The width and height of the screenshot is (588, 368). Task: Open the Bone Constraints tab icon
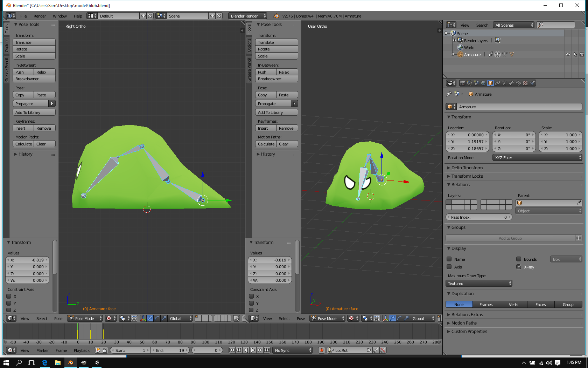(518, 83)
